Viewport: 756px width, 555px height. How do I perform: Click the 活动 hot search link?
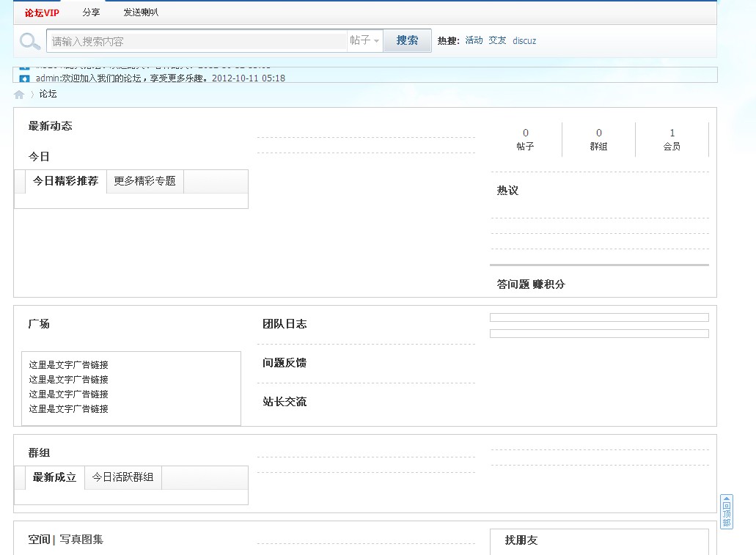tap(474, 40)
